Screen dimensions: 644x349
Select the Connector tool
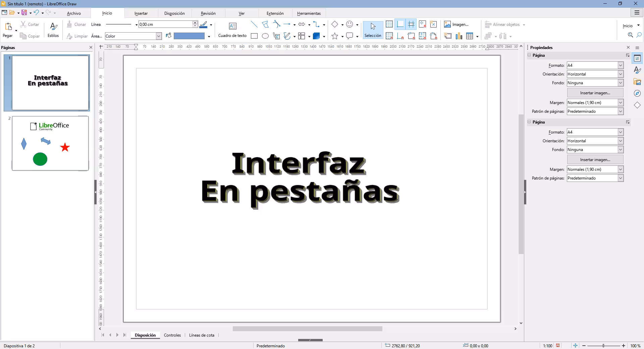(316, 24)
